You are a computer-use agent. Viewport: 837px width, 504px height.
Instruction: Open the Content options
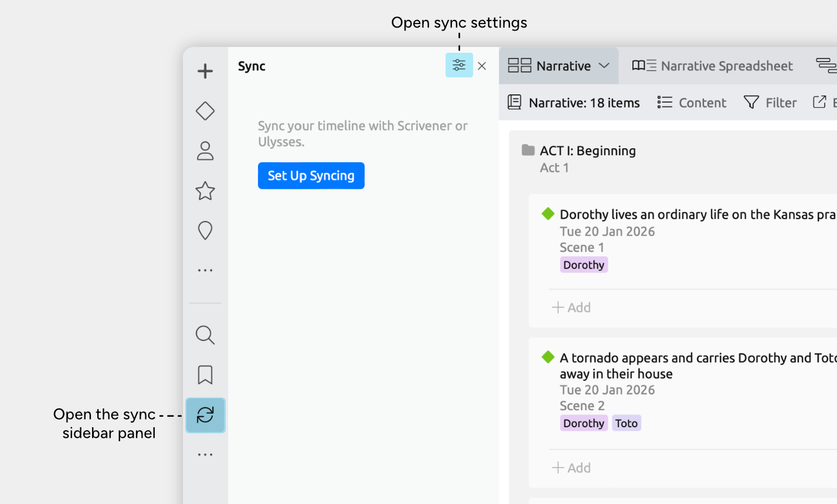[692, 103]
